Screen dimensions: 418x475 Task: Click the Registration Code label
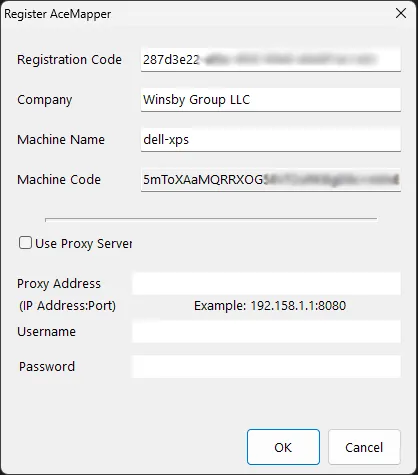coord(69,60)
